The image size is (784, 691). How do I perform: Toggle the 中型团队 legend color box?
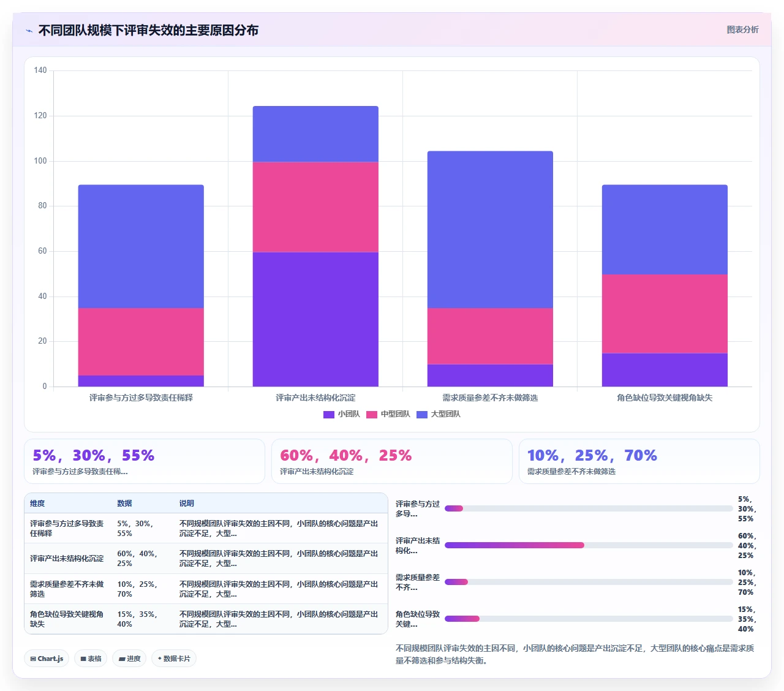[x=372, y=415]
